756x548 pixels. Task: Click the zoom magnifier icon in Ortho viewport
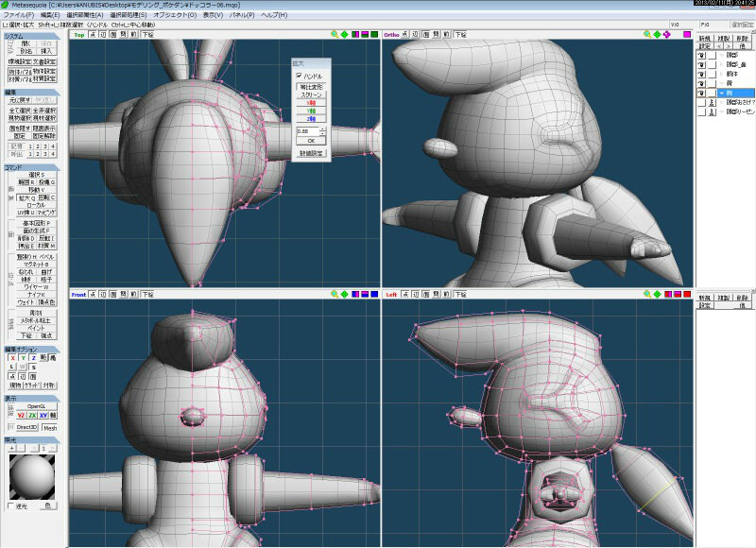(647, 34)
